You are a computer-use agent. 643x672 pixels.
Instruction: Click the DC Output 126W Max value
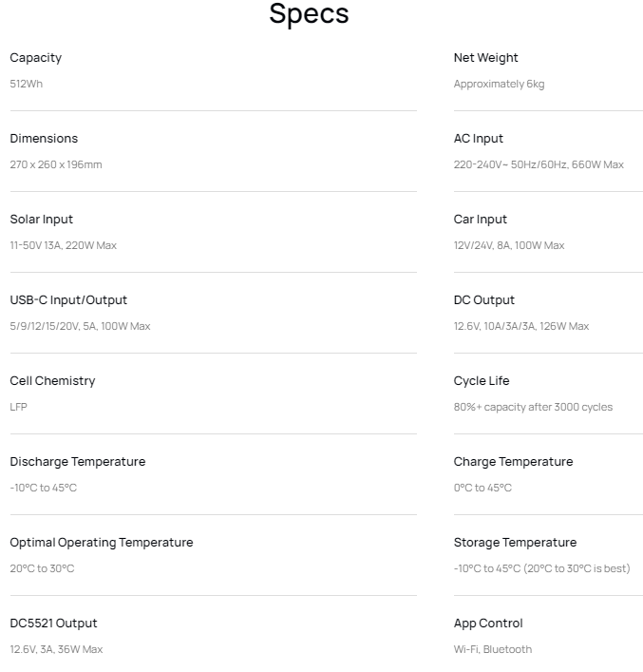coord(521,326)
